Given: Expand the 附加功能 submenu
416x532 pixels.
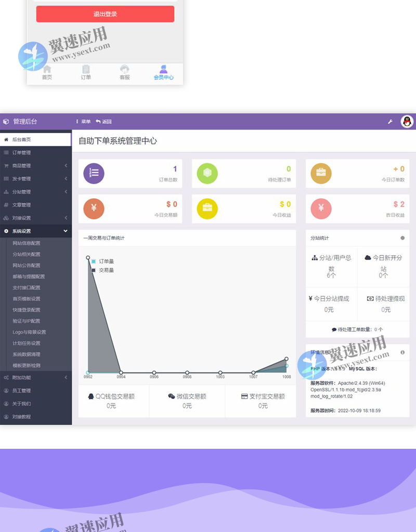Looking at the screenshot, I should pyautogui.click(x=21, y=377).
